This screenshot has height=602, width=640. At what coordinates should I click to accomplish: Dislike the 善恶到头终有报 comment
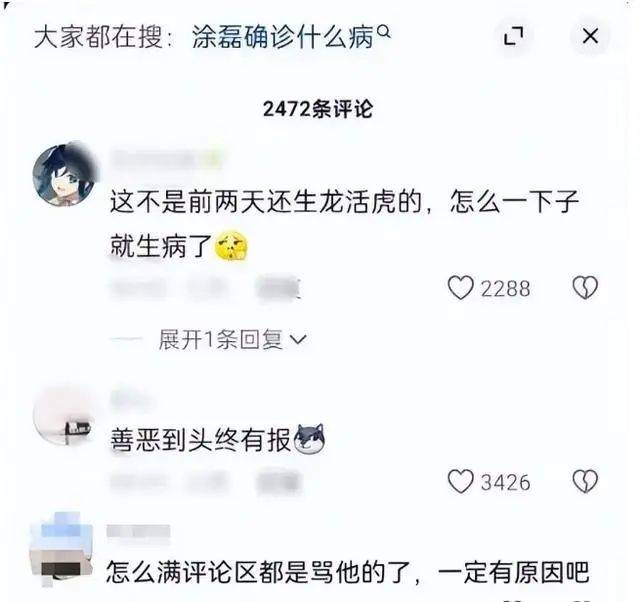(x=584, y=481)
